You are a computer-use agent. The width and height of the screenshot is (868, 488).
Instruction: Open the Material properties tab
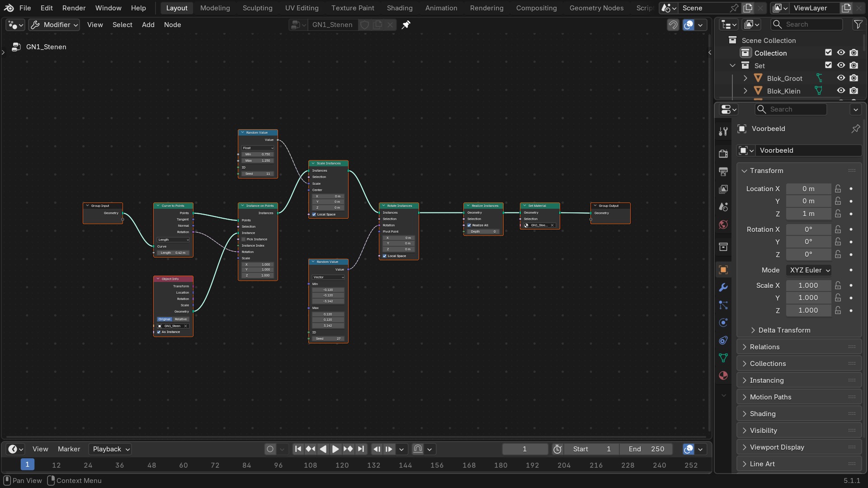(723, 375)
